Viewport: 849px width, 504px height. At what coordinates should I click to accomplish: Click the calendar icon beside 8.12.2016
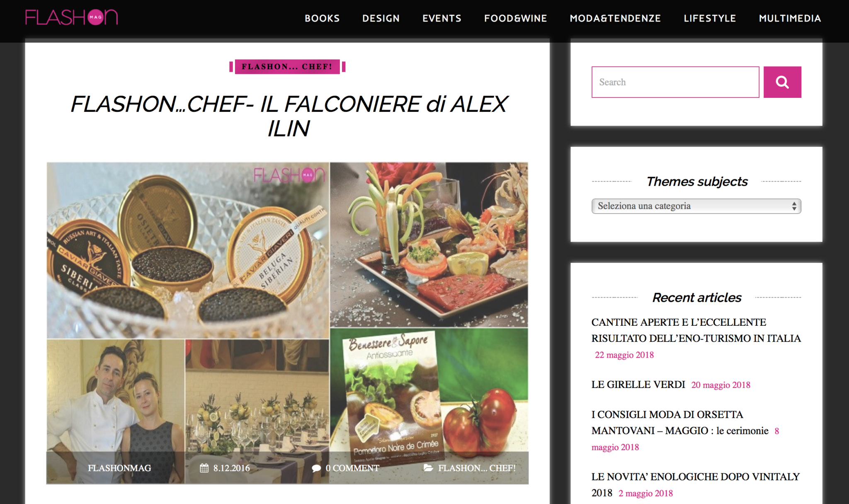pyautogui.click(x=204, y=468)
